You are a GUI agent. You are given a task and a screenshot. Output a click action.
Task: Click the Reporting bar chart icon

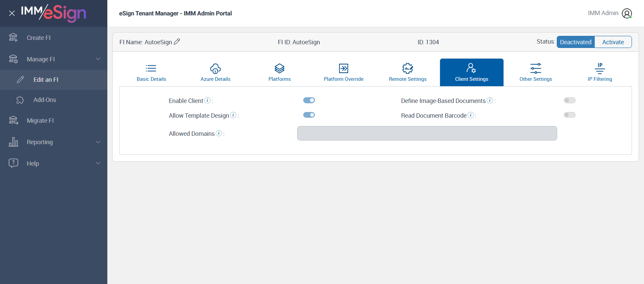(x=13, y=142)
